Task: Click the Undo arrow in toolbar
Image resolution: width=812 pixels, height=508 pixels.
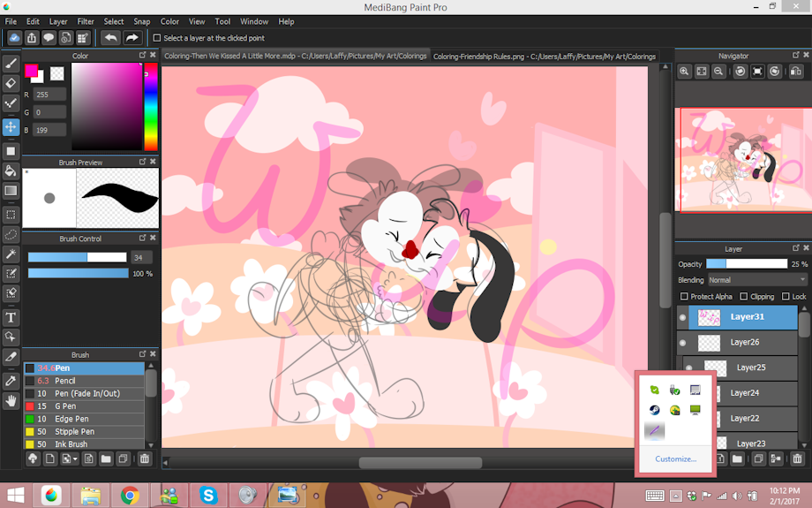Action: 110,38
